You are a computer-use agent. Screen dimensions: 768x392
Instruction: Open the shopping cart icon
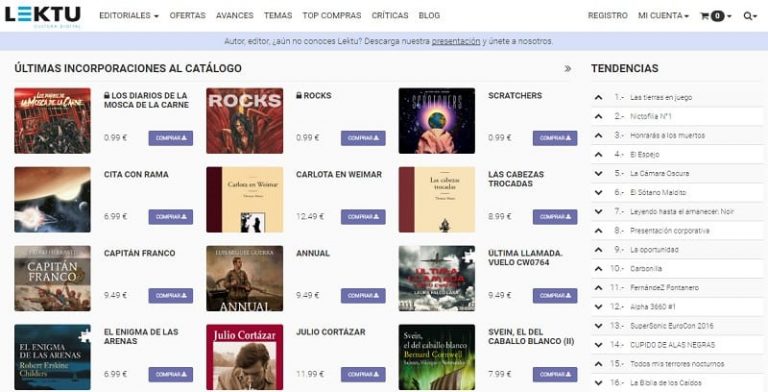tap(705, 16)
